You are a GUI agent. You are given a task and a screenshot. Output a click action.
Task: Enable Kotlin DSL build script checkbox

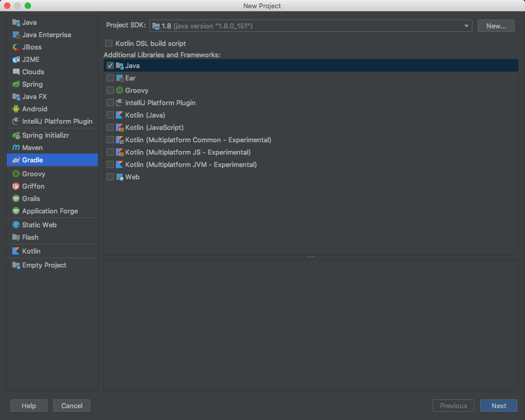109,43
